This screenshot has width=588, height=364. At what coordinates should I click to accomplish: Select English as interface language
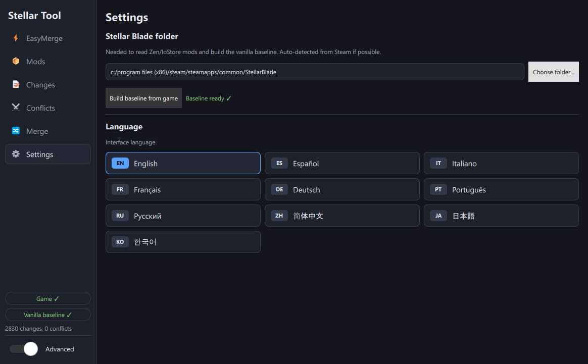point(183,163)
